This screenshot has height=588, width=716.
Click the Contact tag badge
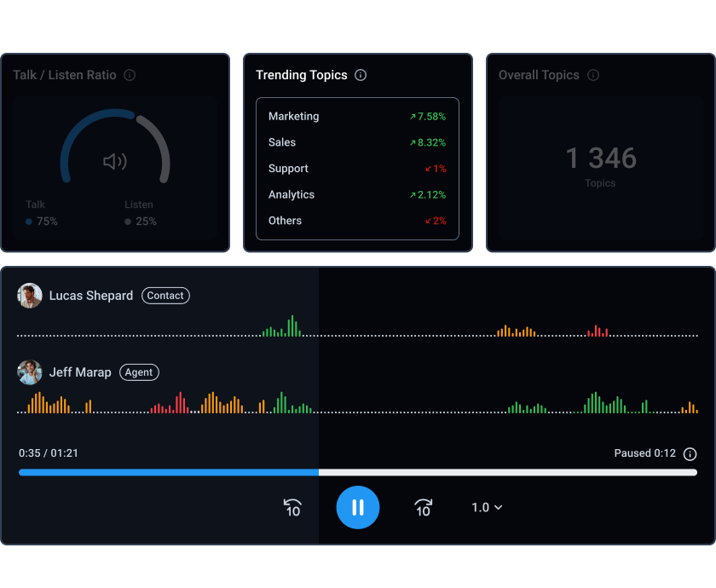[x=165, y=296]
